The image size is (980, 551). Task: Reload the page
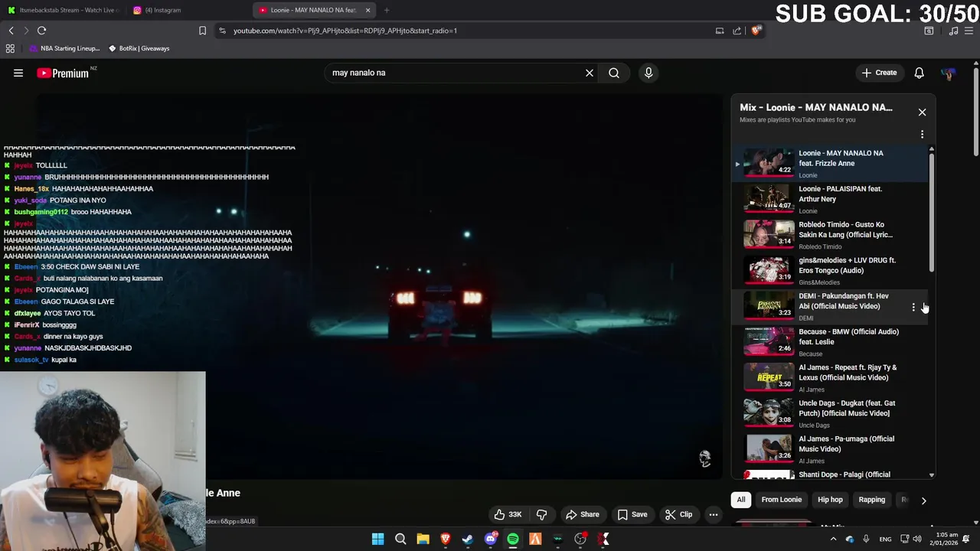[x=42, y=31]
